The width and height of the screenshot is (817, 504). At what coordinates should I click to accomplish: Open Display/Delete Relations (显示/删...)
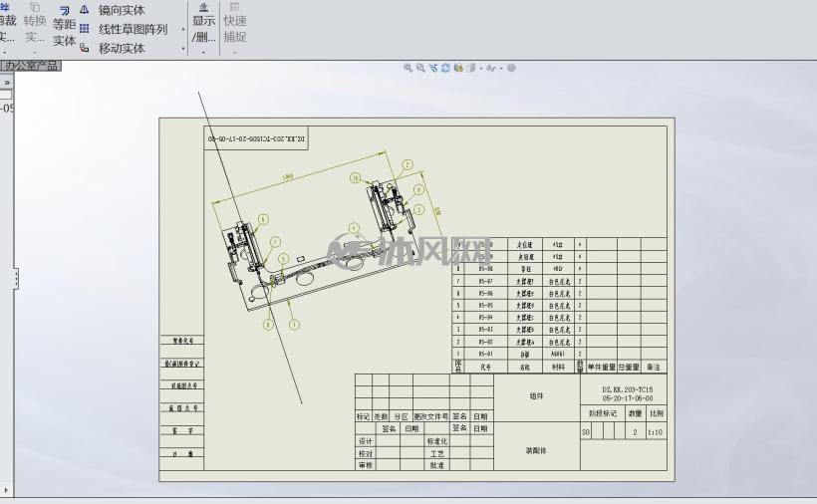tap(203, 22)
